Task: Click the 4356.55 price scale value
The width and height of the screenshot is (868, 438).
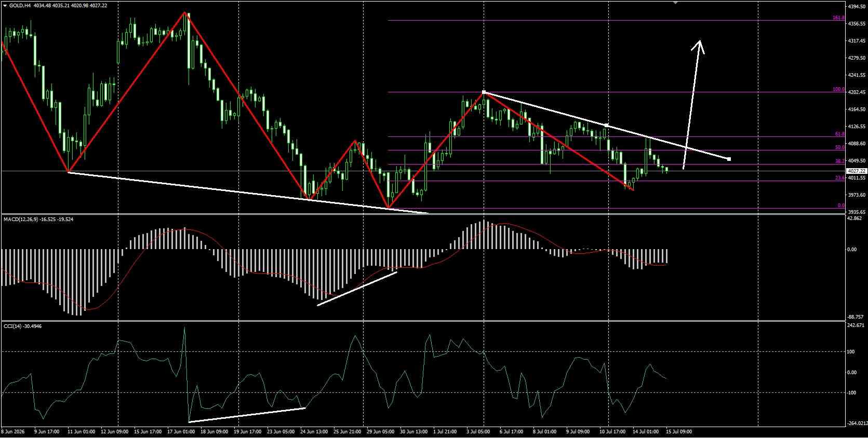Action: coord(856,24)
